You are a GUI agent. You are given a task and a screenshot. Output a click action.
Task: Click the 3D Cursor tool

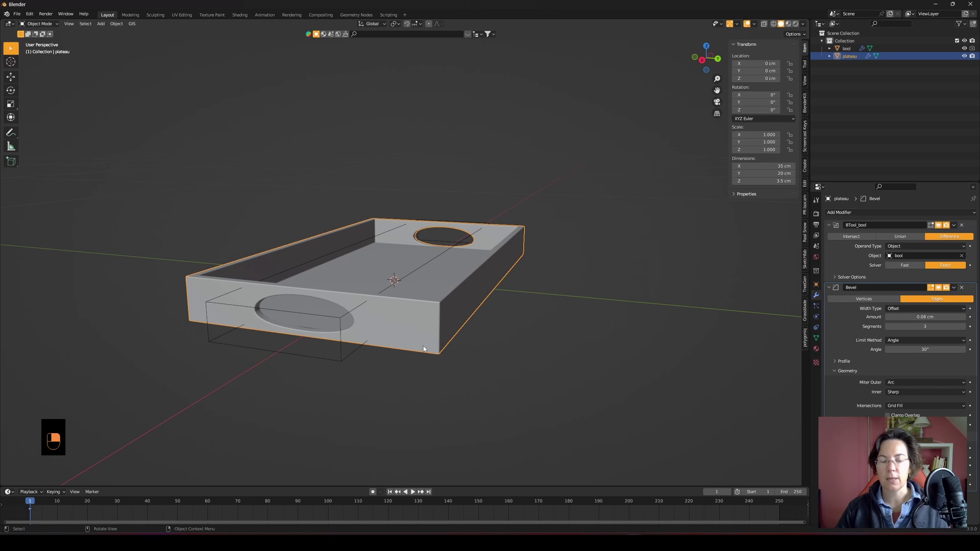pos(11,62)
